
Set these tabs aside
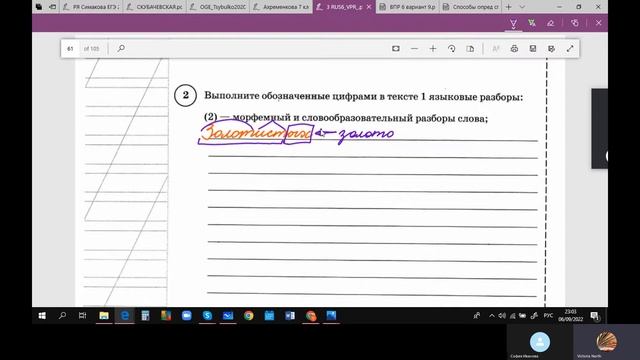(53, 7)
